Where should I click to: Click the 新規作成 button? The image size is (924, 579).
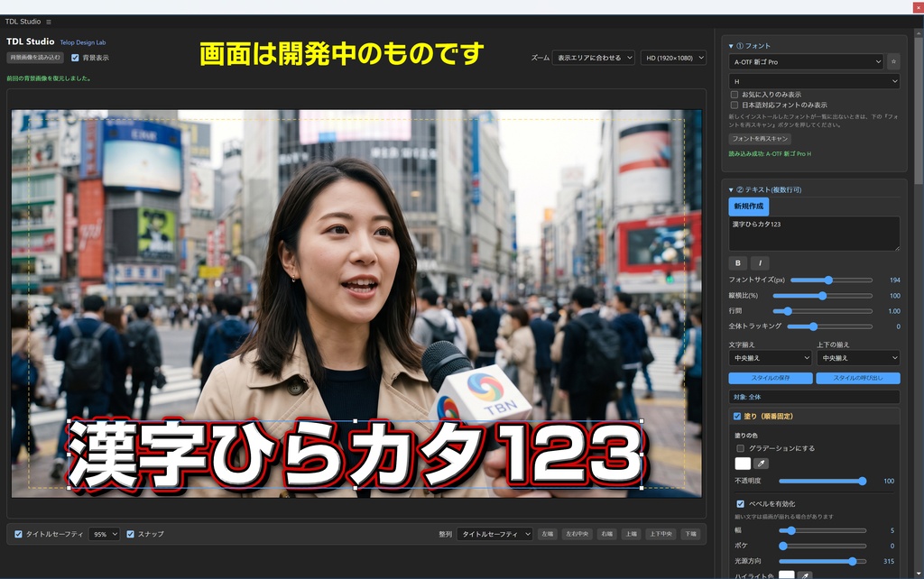[x=748, y=207]
